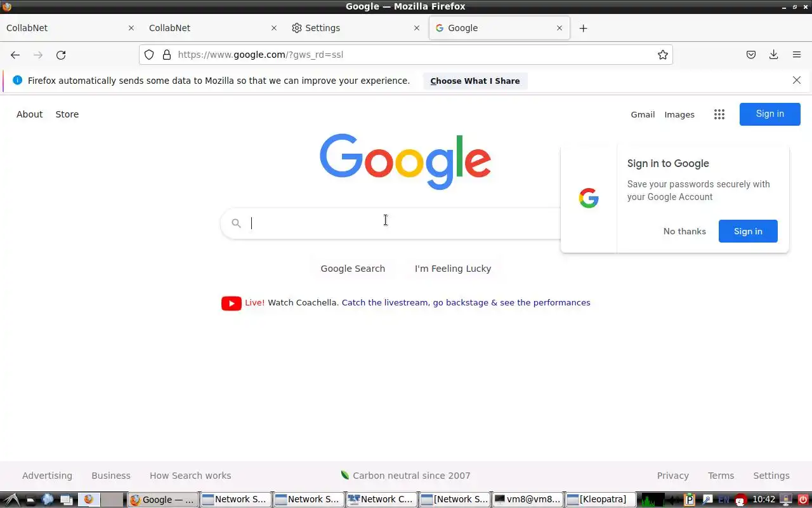Image resolution: width=812 pixels, height=508 pixels.
Task: Open the Coachella livestream link
Action: pyautogui.click(x=466, y=302)
